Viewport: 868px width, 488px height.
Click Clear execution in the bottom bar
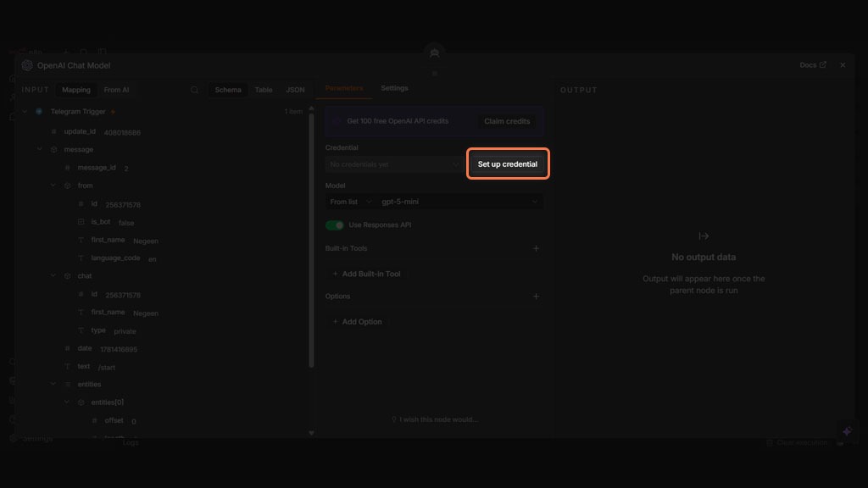(797, 442)
